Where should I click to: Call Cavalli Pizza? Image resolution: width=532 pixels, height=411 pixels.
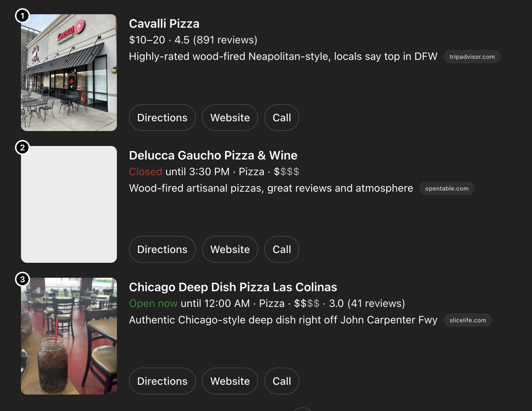[x=282, y=118]
